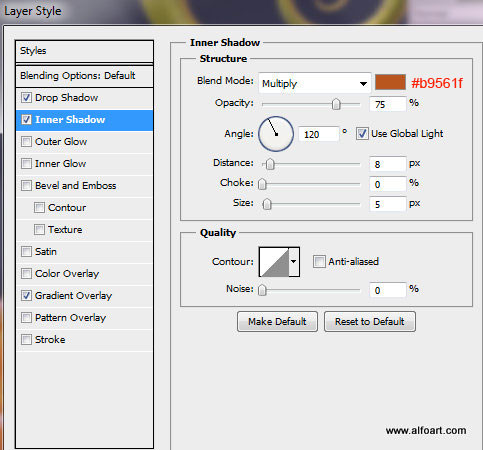Image resolution: width=483 pixels, height=450 pixels.
Task: Enable the Pattern Overlay checkbox
Action: [26, 318]
